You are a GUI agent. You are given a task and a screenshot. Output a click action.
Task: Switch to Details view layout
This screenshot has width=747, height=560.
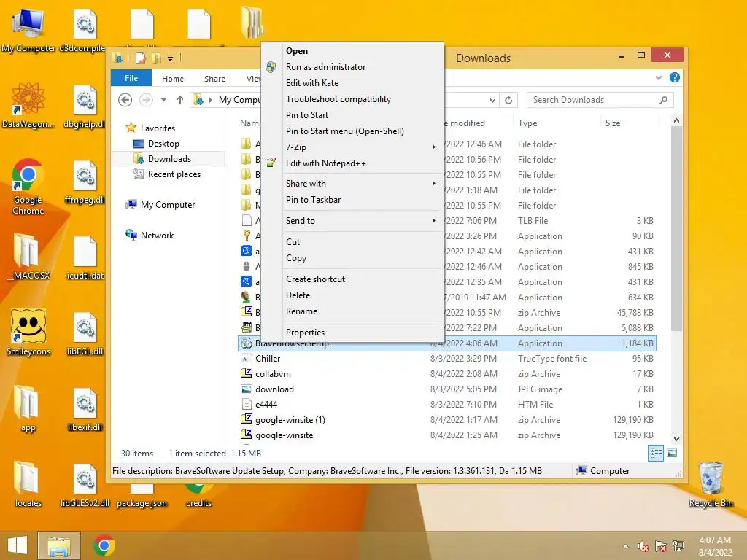pyautogui.click(x=656, y=454)
